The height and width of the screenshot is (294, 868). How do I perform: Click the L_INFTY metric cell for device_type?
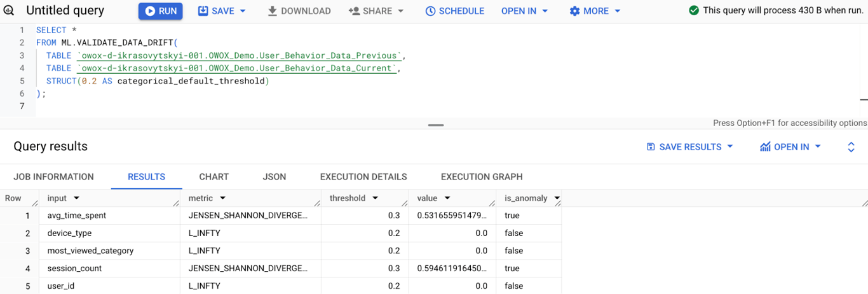(x=251, y=233)
